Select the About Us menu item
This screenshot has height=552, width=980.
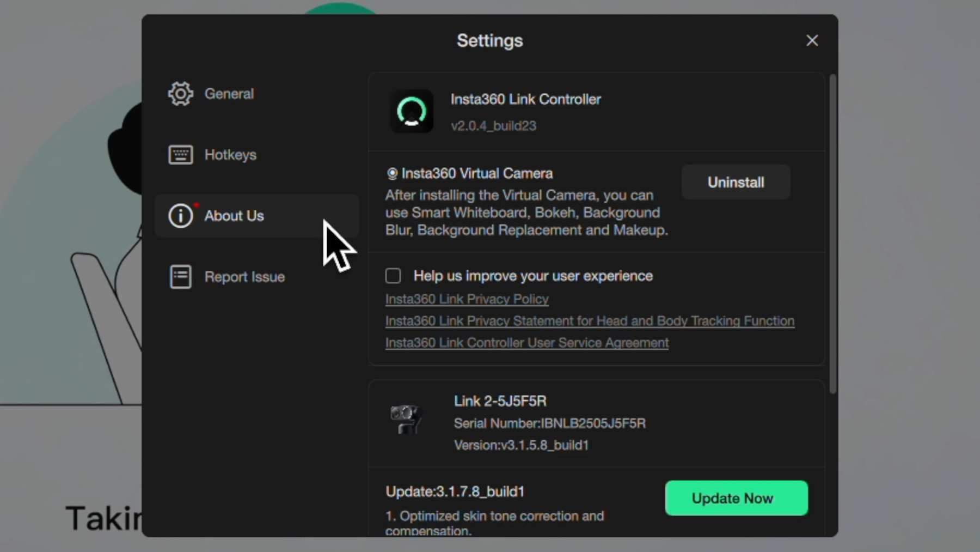click(x=257, y=216)
